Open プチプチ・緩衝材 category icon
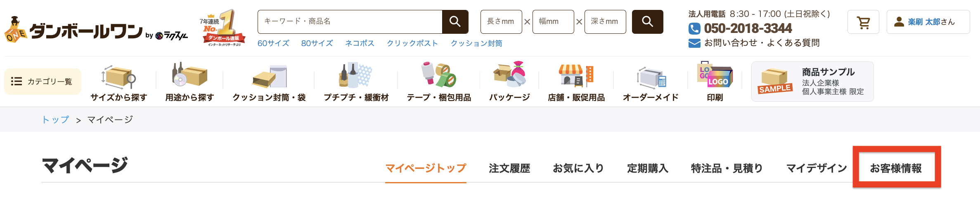 (356, 75)
